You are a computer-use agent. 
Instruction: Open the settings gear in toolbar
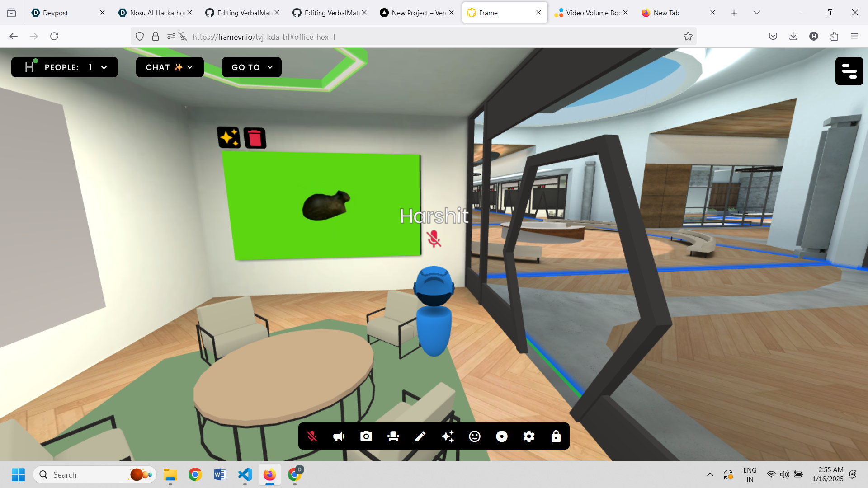point(529,436)
